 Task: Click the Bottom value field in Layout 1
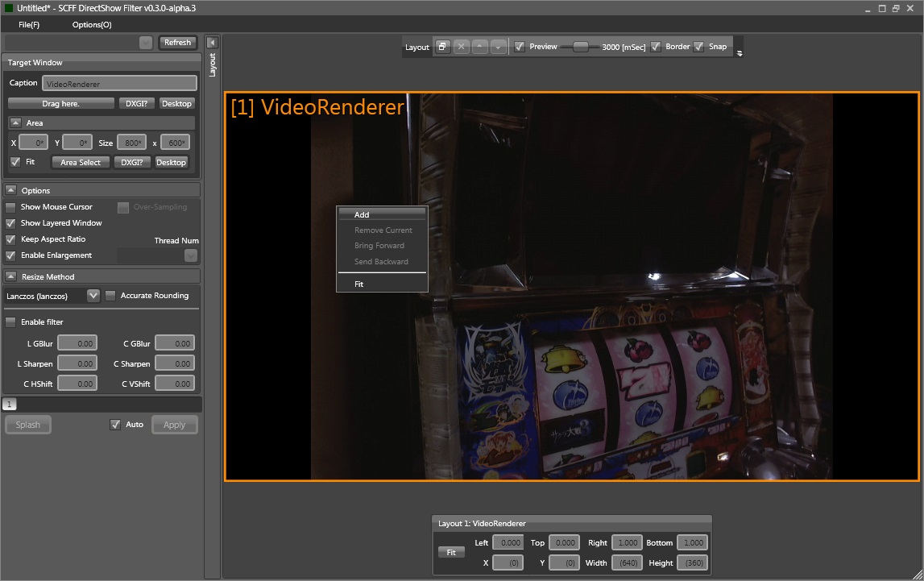(692, 542)
